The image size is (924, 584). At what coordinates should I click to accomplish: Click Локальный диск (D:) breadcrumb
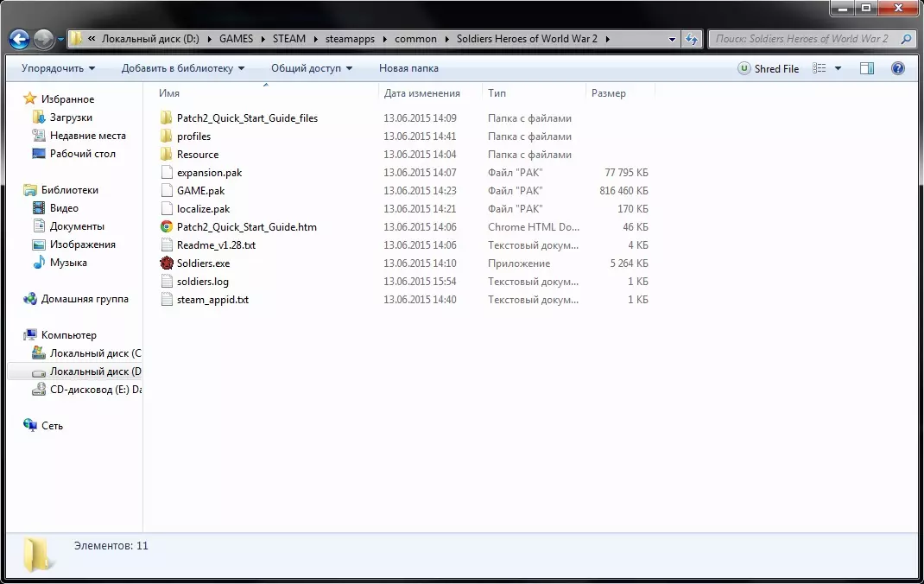tap(150, 39)
